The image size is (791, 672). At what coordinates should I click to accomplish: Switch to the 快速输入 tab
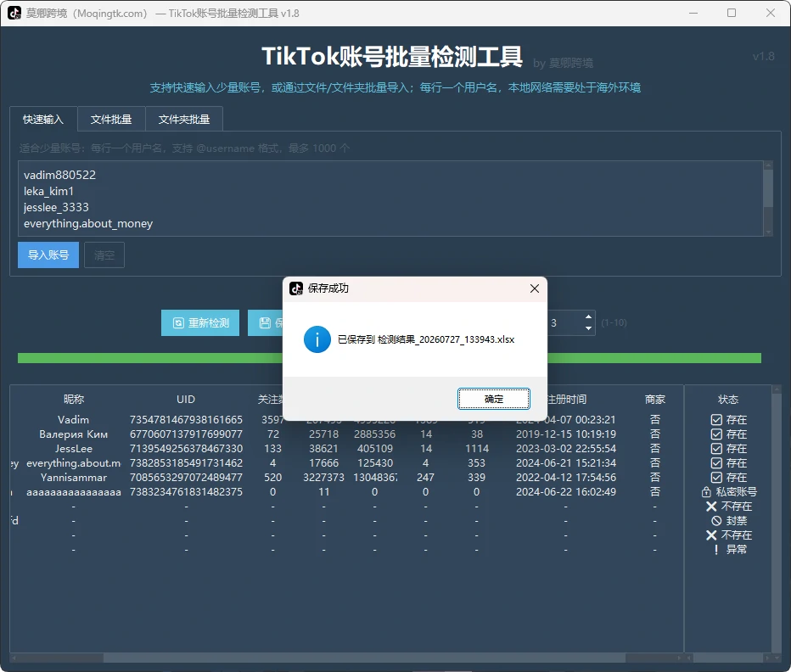43,120
